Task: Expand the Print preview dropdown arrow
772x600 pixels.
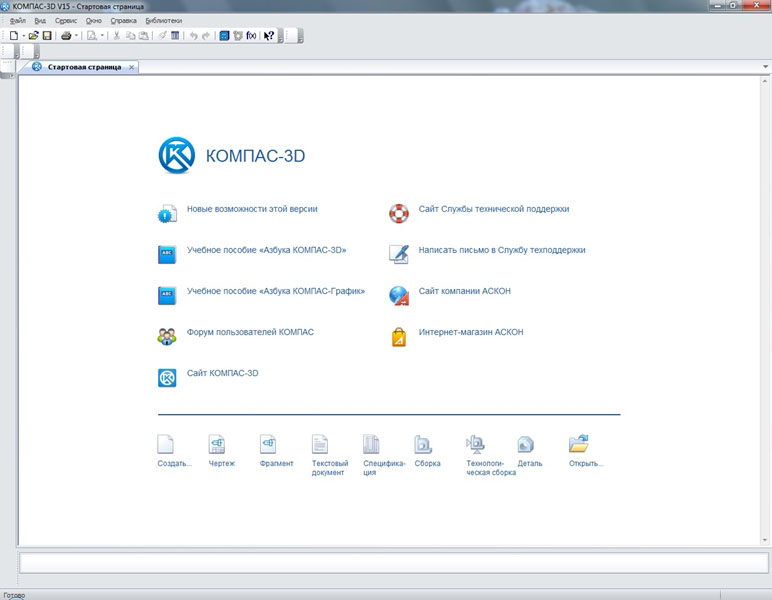Action: (102, 35)
